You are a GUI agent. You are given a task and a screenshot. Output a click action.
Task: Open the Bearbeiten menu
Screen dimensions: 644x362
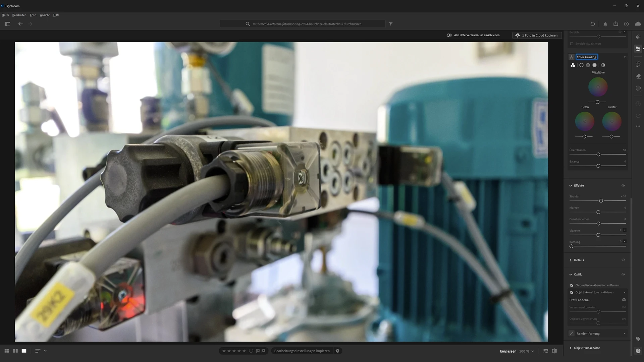(19, 15)
